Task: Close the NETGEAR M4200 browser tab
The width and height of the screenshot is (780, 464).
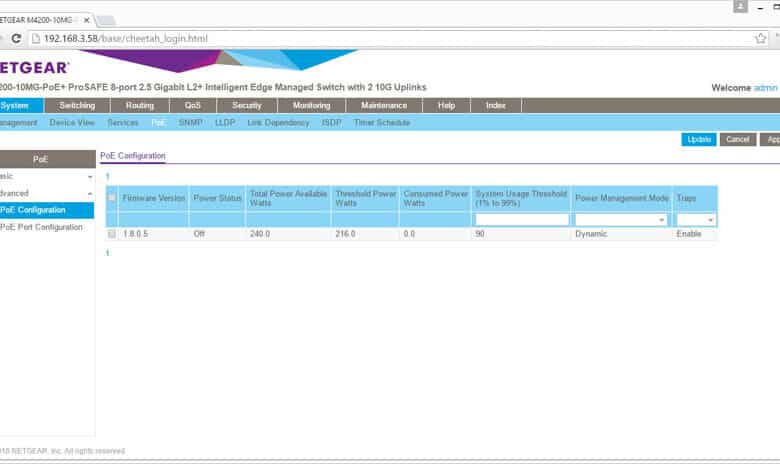Action: coord(87,20)
